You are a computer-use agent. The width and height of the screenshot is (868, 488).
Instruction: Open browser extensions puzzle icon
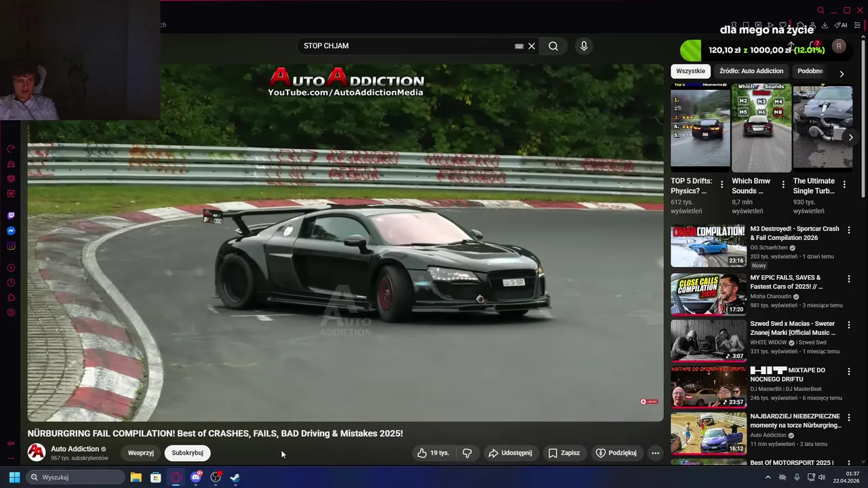(800, 25)
